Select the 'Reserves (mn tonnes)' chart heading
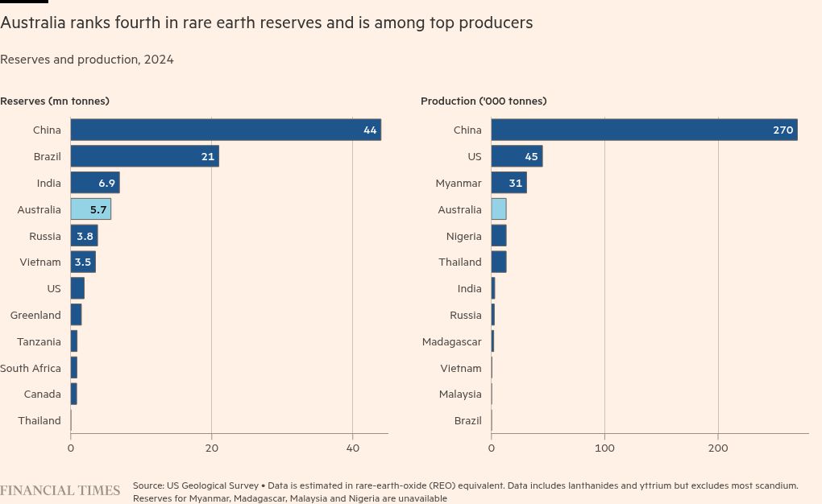The image size is (822, 504). pos(55,101)
